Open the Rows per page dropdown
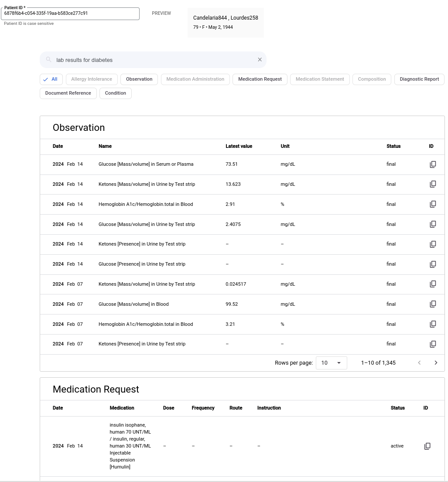Image resolution: width=448 pixels, height=482 pixels. [x=331, y=362]
